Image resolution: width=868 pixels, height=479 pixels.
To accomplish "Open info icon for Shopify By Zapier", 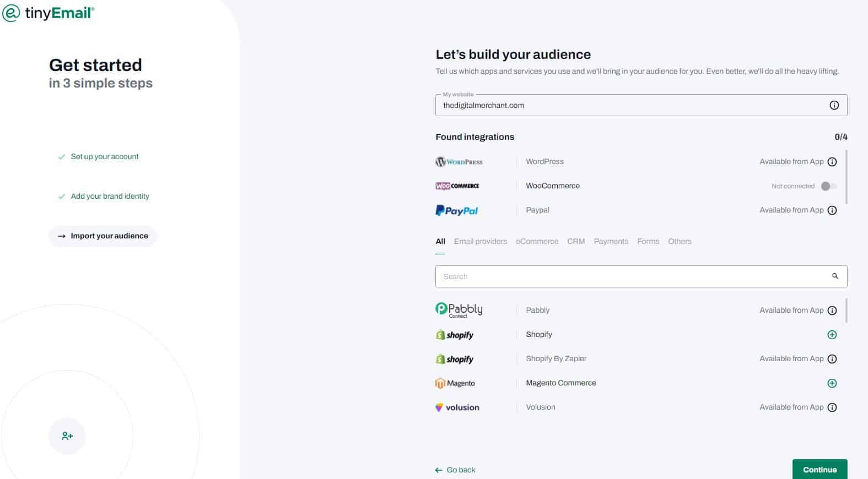I will pos(832,359).
